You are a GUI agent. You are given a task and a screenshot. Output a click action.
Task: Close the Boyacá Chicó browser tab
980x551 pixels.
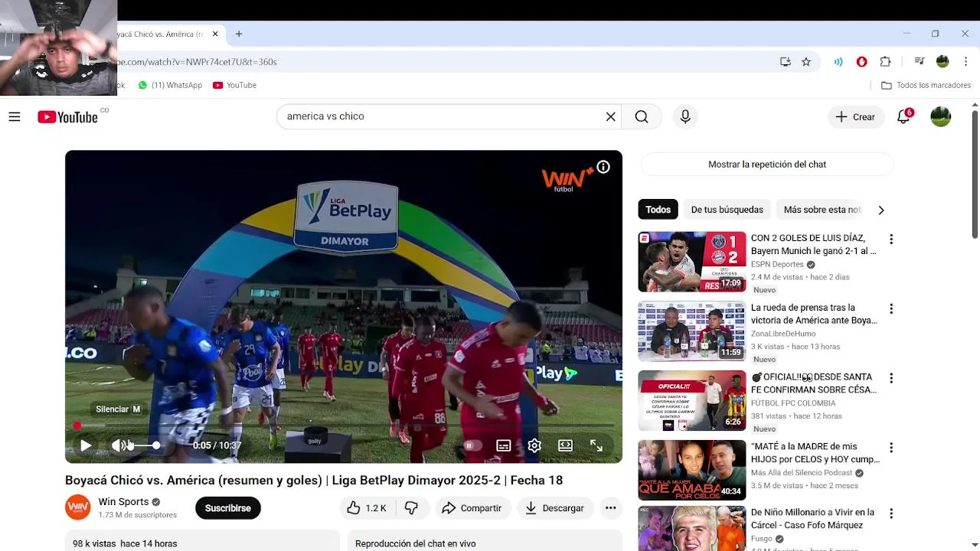[x=215, y=34]
